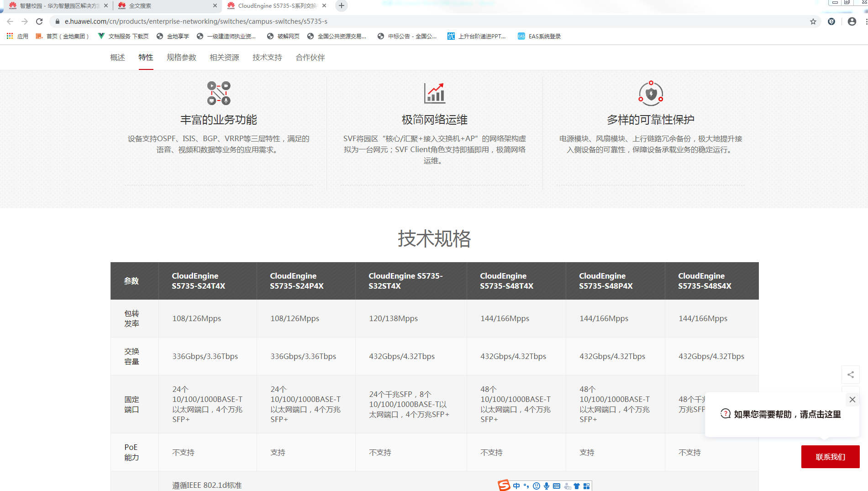This screenshot has height=491, width=868.
Task: Open the EAS系统登录 bookmark
Action: pyautogui.click(x=539, y=36)
